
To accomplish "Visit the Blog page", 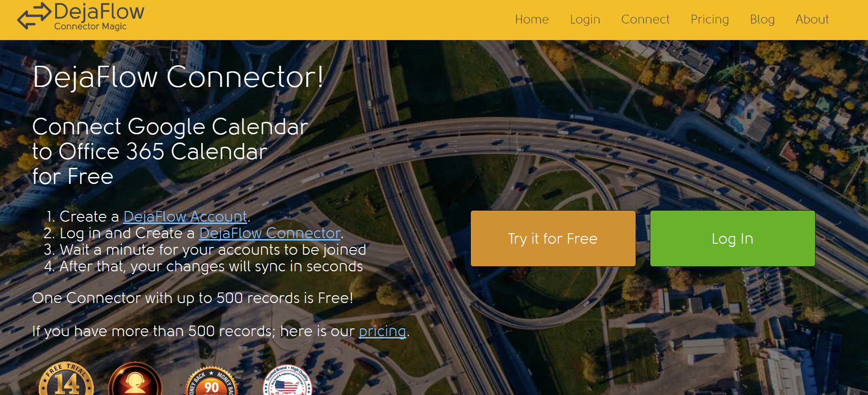I will pyautogui.click(x=762, y=20).
